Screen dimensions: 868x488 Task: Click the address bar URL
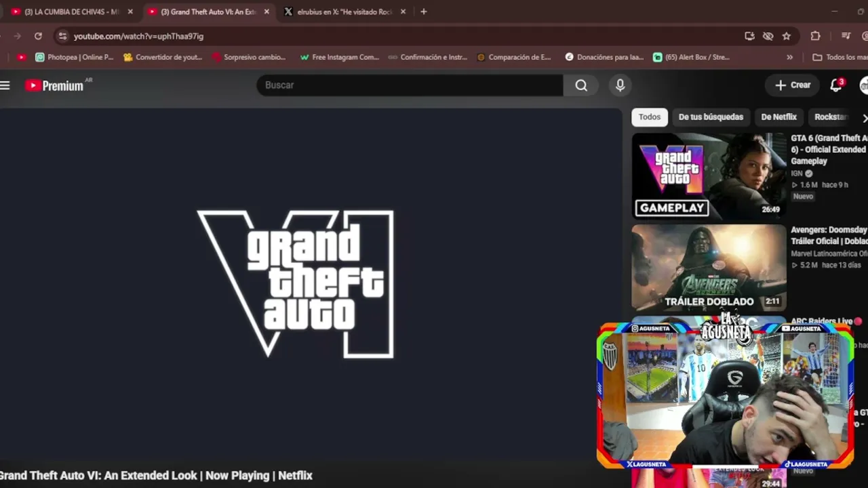coord(138,36)
